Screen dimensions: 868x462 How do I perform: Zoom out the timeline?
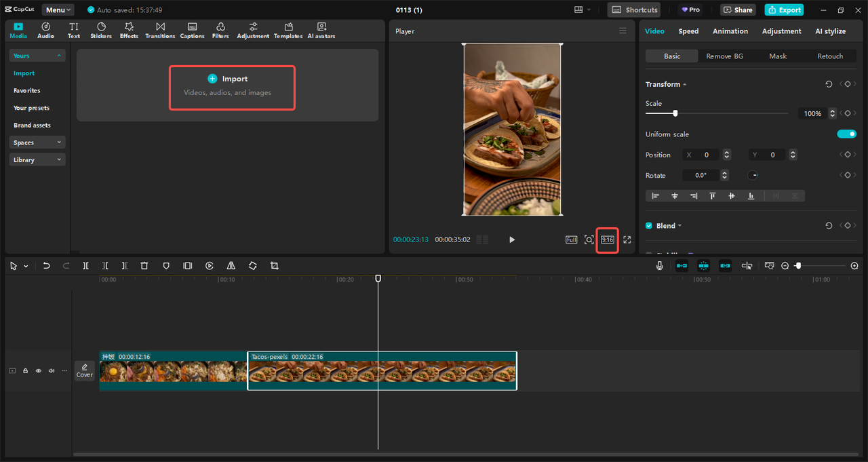785,266
